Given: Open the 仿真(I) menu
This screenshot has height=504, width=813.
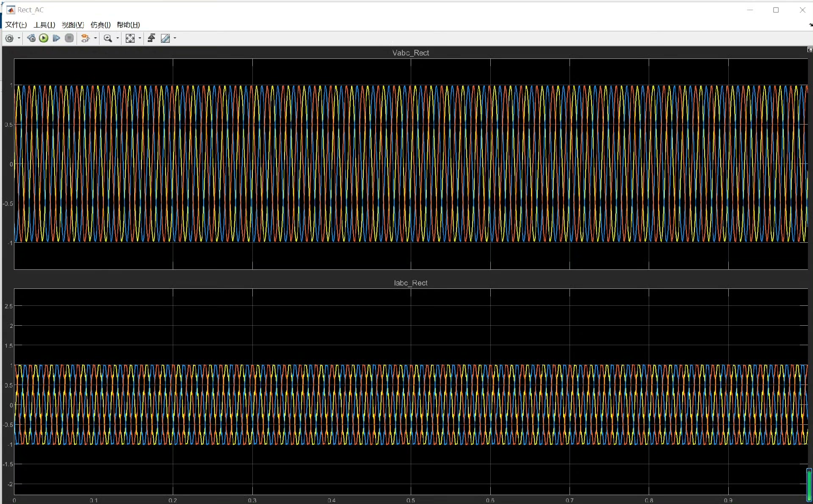Looking at the screenshot, I should (100, 25).
